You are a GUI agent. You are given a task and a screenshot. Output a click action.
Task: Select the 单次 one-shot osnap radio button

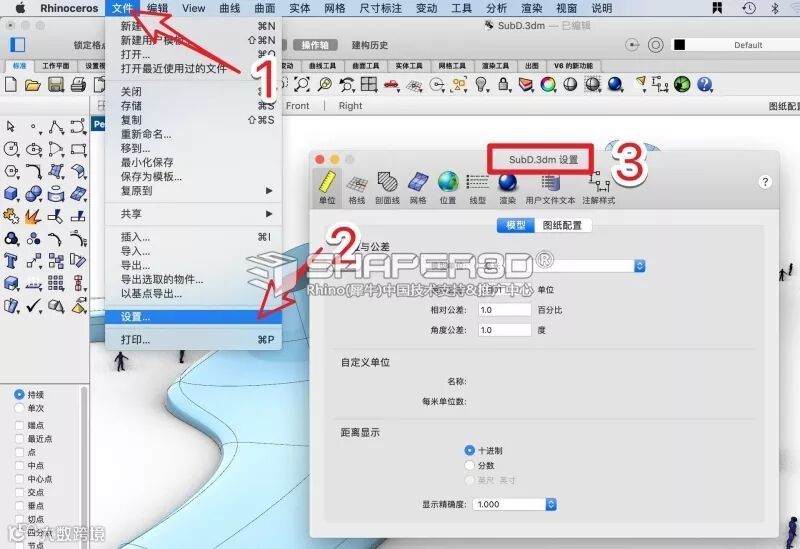tap(19, 408)
